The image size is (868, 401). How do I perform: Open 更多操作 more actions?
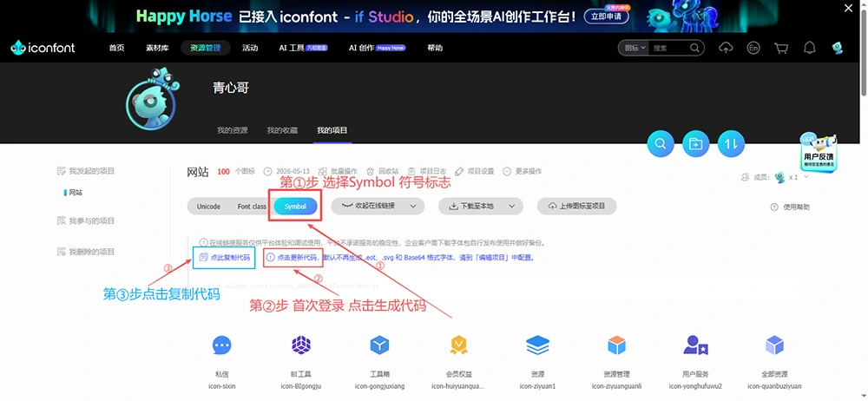coord(523,172)
